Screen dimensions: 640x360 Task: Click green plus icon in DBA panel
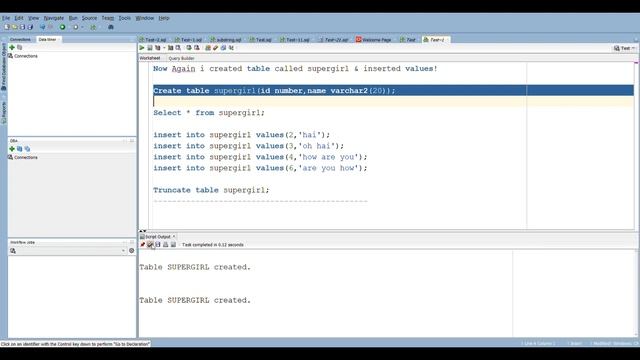point(12,149)
